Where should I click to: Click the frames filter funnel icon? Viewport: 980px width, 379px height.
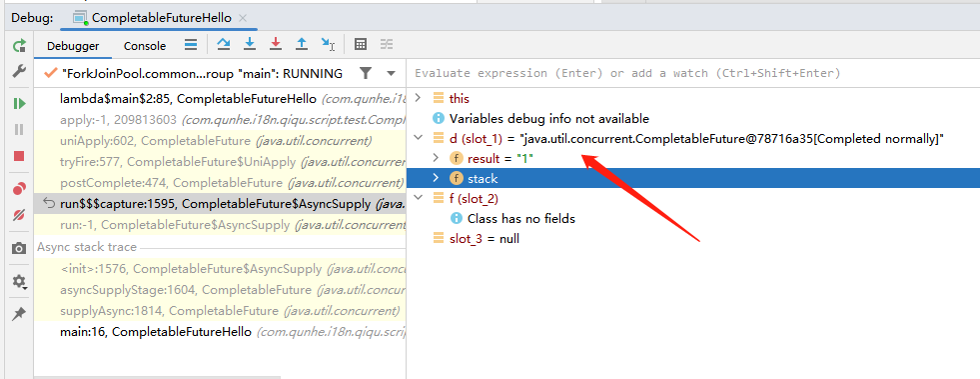click(366, 74)
